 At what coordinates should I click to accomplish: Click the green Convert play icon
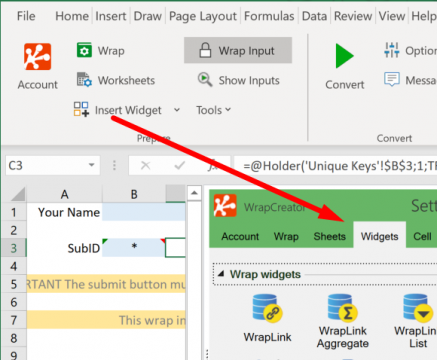tap(344, 56)
